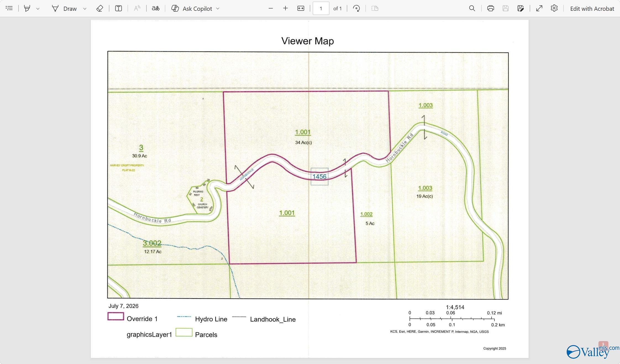Open the table of contents panel
This screenshot has height=364, width=620.
tap(9, 8)
